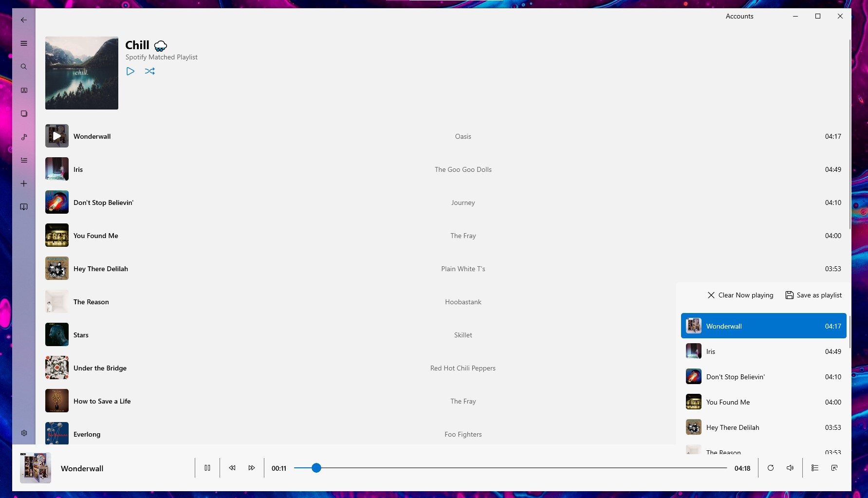Open the artists sidebar icon

[24, 90]
